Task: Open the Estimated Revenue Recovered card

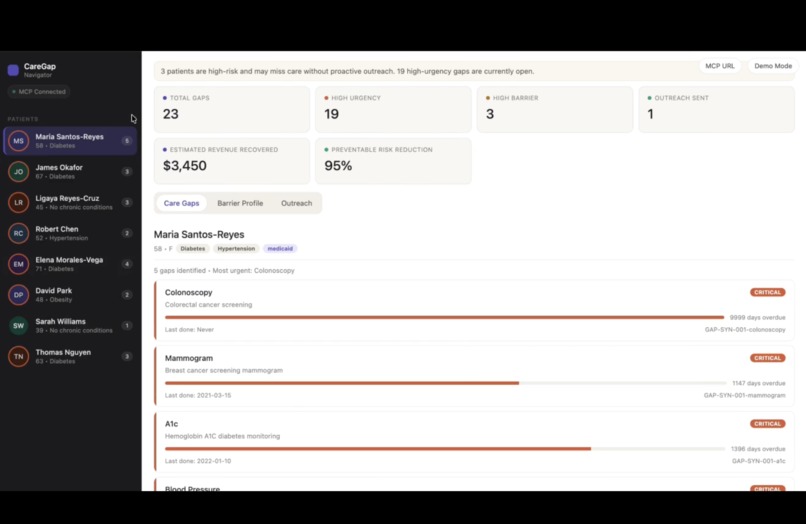Action: 232,161
